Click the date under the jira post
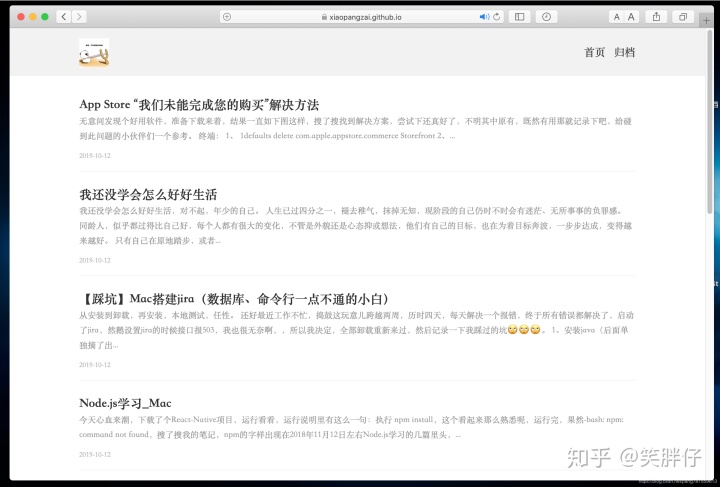Viewport: 720px width, 487px height. [x=95, y=365]
